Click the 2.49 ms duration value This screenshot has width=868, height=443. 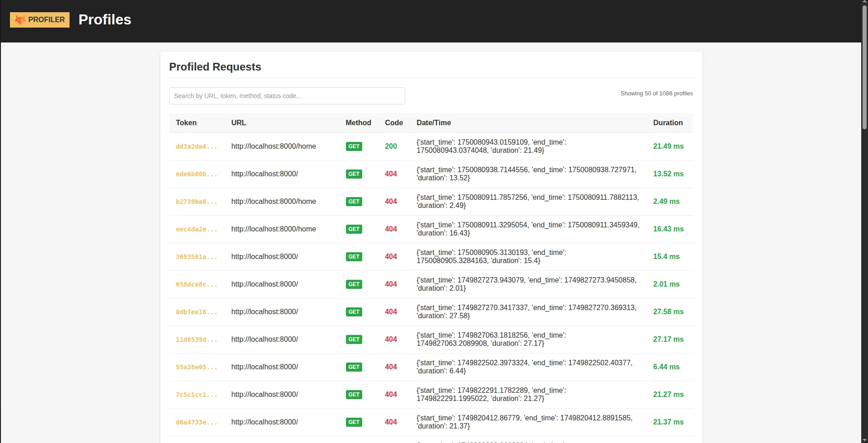coord(666,201)
